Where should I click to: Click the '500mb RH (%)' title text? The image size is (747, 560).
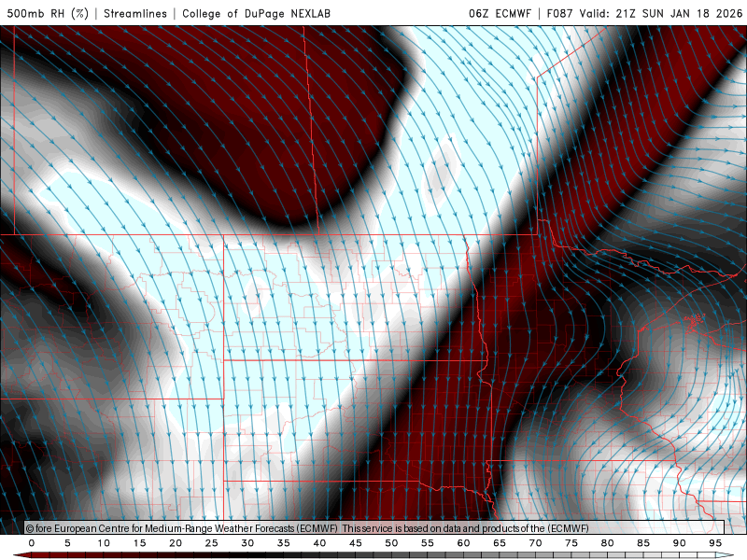tap(48, 13)
